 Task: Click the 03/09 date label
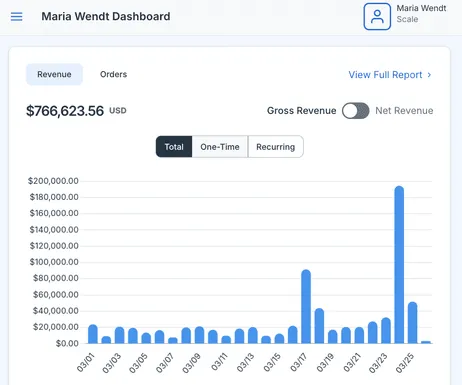click(191, 363)
